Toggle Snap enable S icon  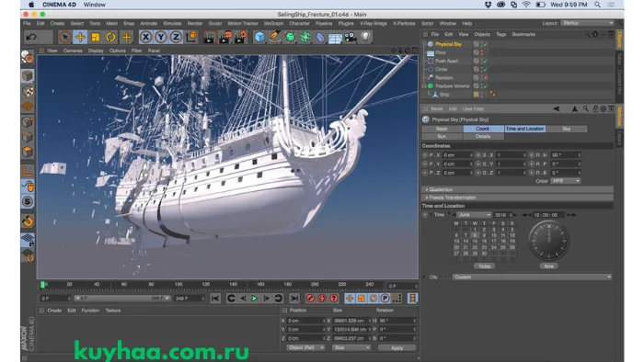[x=28, y=201]
